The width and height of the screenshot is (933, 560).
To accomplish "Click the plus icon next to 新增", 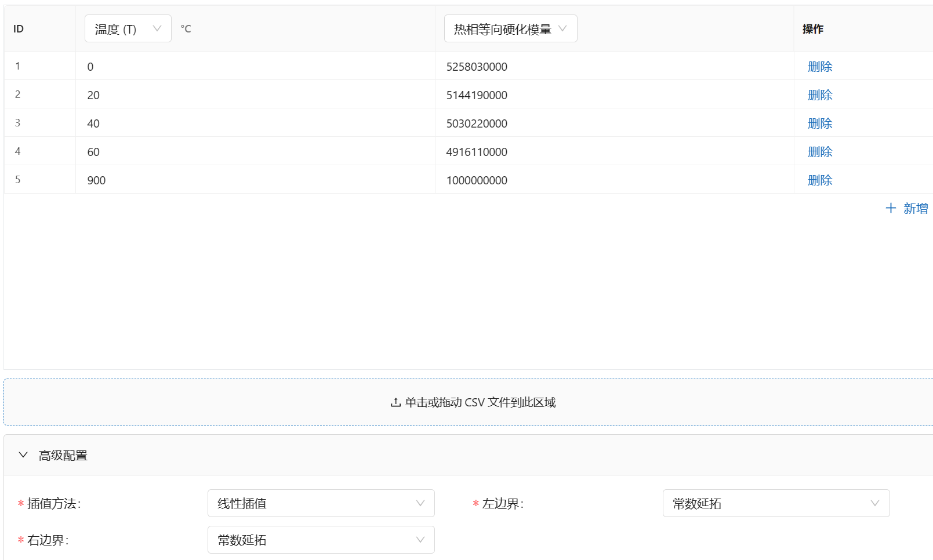I will tap(891, 208).
